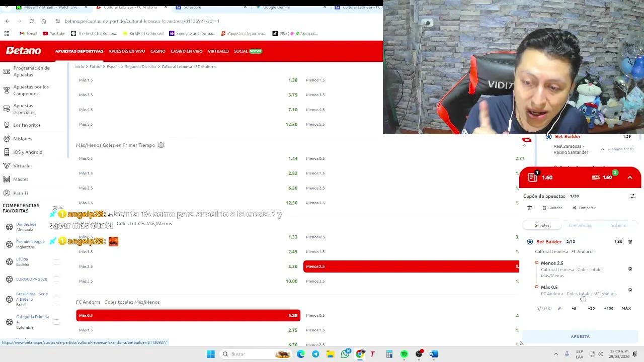
Task: Open the Virtuales section
Action: coord(218,51)
